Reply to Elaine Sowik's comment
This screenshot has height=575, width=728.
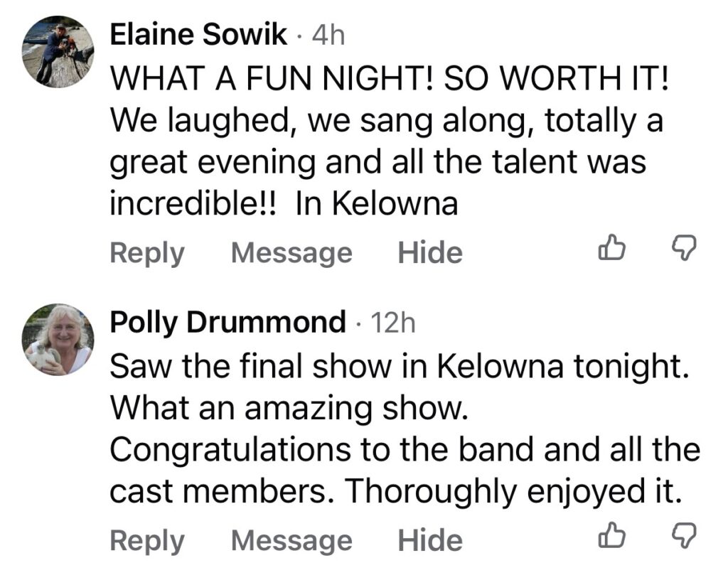[146, 253]
